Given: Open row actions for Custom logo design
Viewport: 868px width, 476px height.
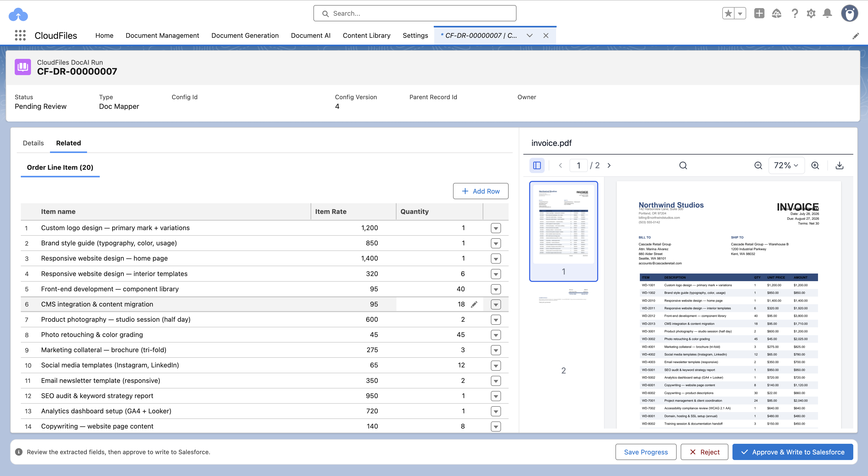Looking at the screenshot, I should point(496,228).
